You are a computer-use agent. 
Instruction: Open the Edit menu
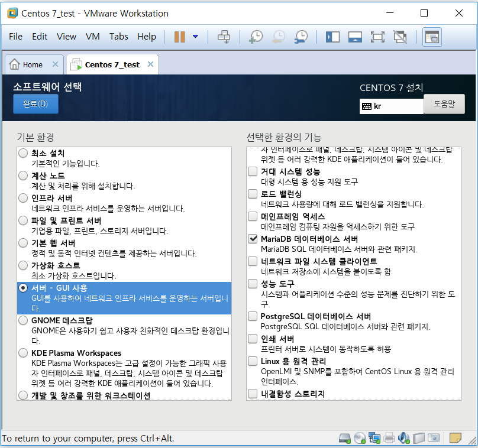point(40,37)
